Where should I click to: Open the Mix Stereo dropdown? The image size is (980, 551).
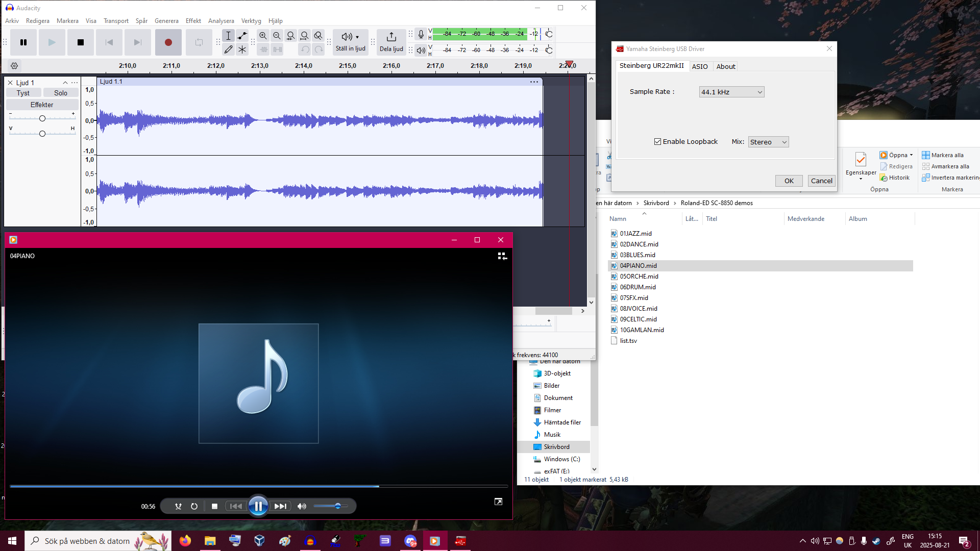[x=768, y=142]
